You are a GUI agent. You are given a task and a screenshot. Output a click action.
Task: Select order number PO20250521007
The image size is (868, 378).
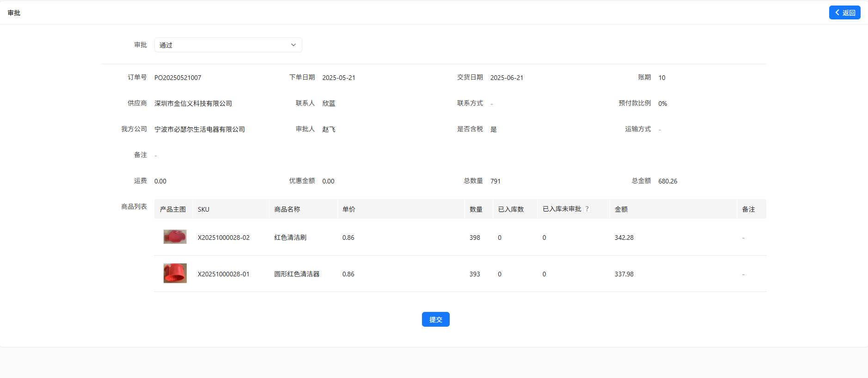[177, 78]
